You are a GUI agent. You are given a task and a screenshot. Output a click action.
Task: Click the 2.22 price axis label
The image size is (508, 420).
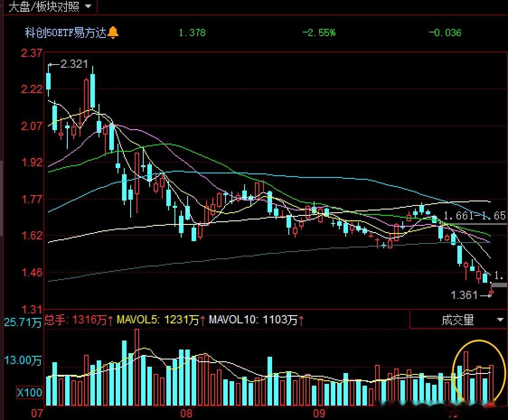(32, 89)
